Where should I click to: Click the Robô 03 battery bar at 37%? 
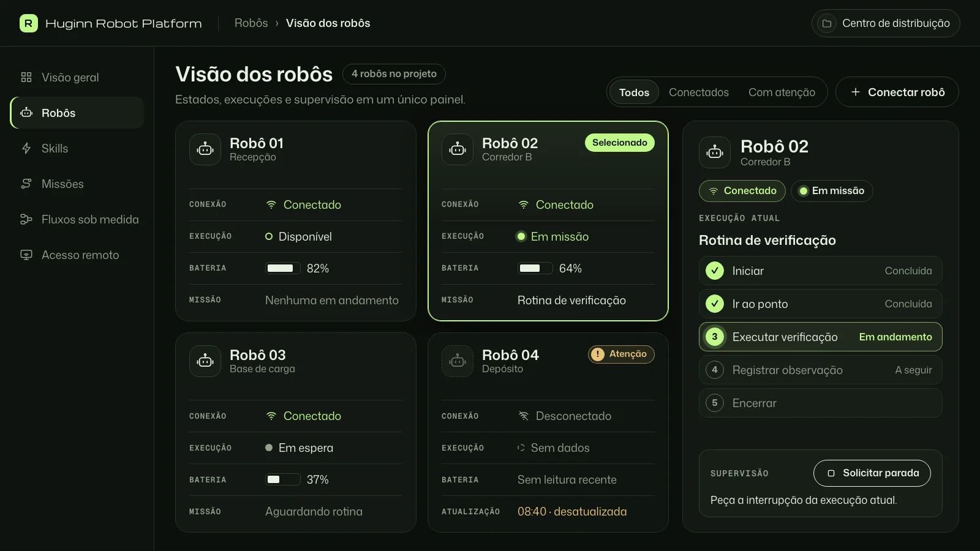[x=283, y=479]
